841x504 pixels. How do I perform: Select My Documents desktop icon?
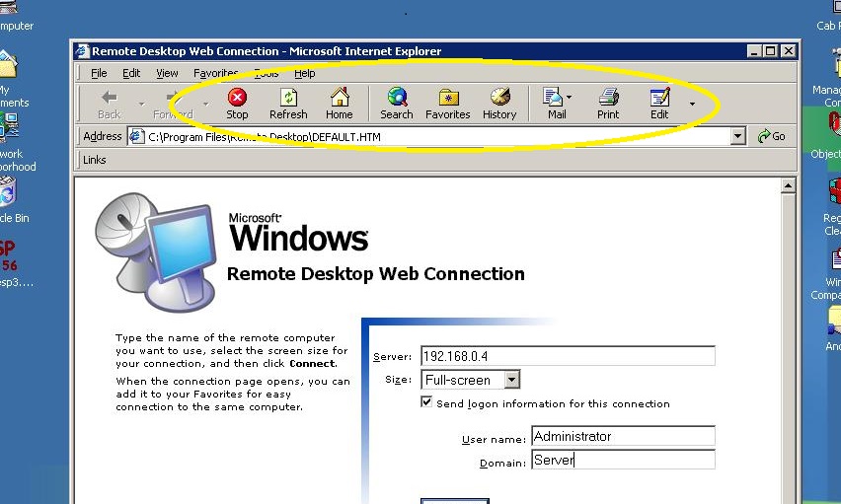pos(12,79)
